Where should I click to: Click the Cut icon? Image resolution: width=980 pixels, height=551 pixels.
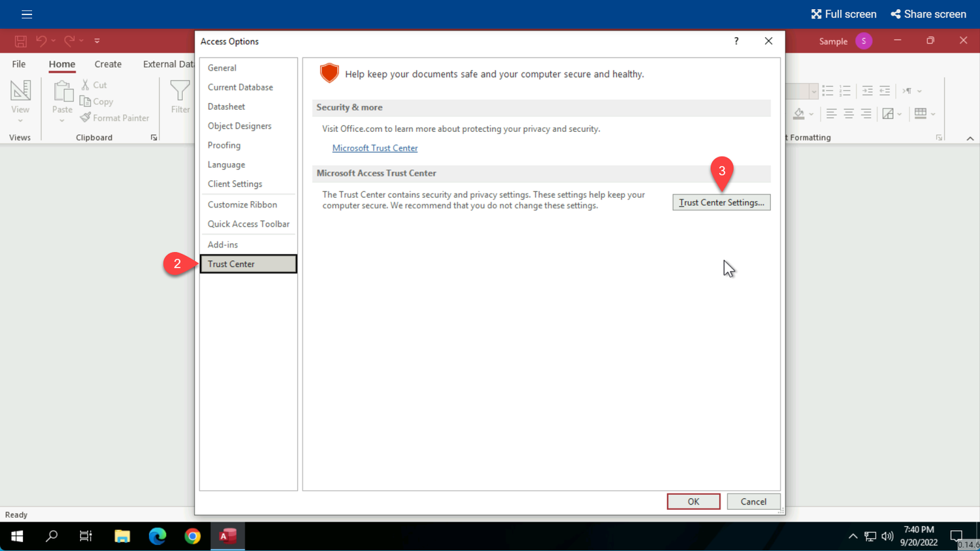pos(87,85)
